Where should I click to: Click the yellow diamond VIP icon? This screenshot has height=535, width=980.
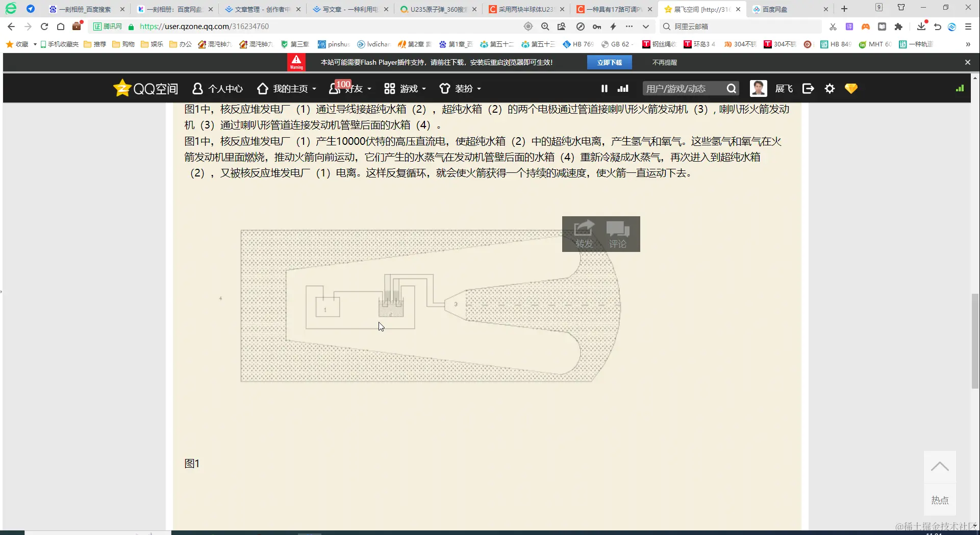850,88
